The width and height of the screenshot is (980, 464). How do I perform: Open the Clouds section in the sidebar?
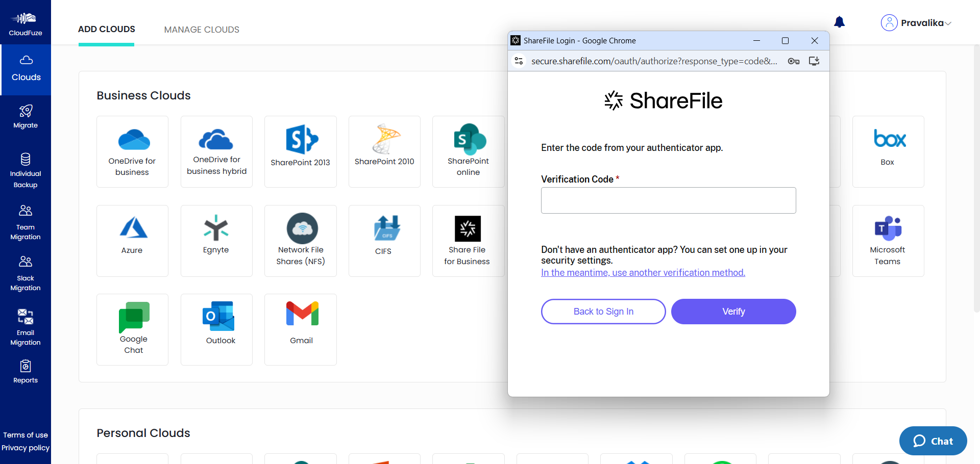[26, 69]
